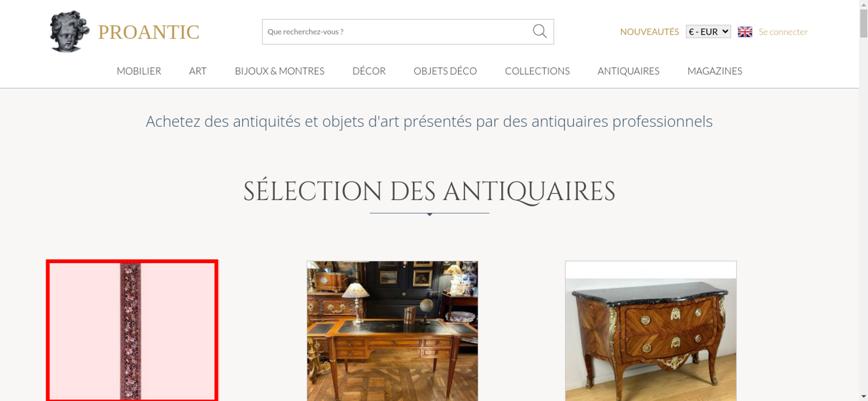Open the ANTIQUAIRES menu
This screenshot has width=868, height=401.
628,71
